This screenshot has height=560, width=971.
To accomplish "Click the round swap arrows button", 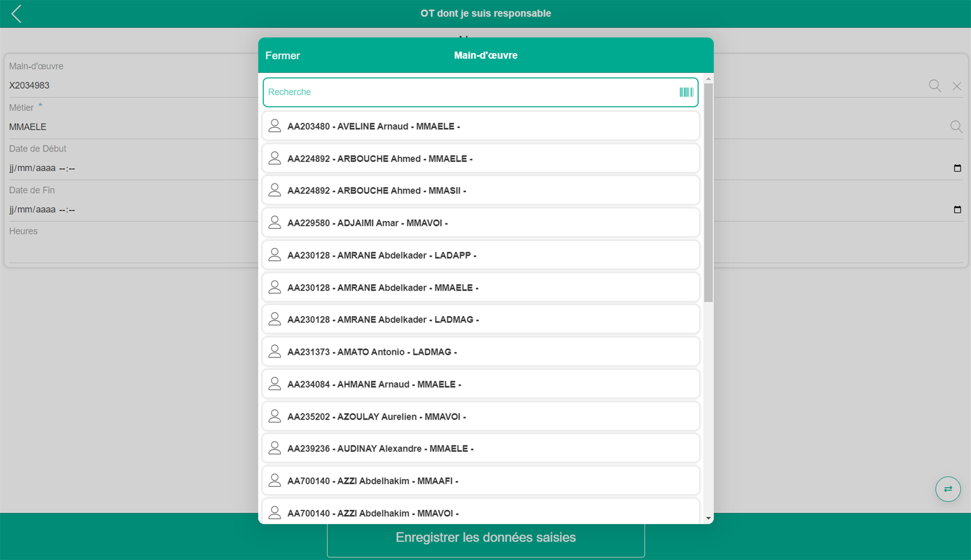I will point(948,489).
